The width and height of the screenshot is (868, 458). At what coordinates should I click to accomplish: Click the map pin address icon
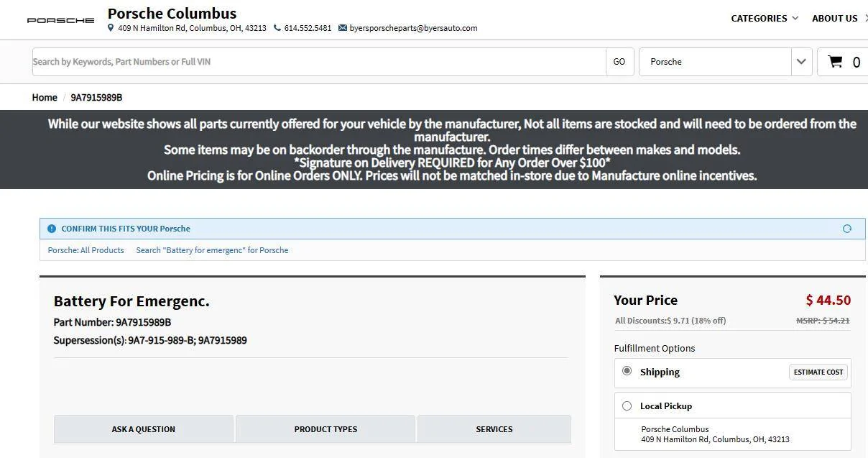pos(111,28)
